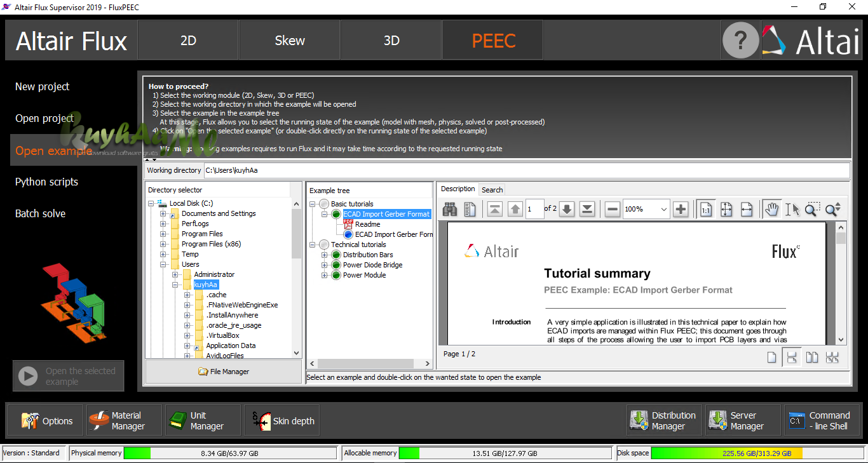Viewport: 868px width, 463px height.
Task: Select the PerfLogs folder
Action: click(x=195, y=224)
